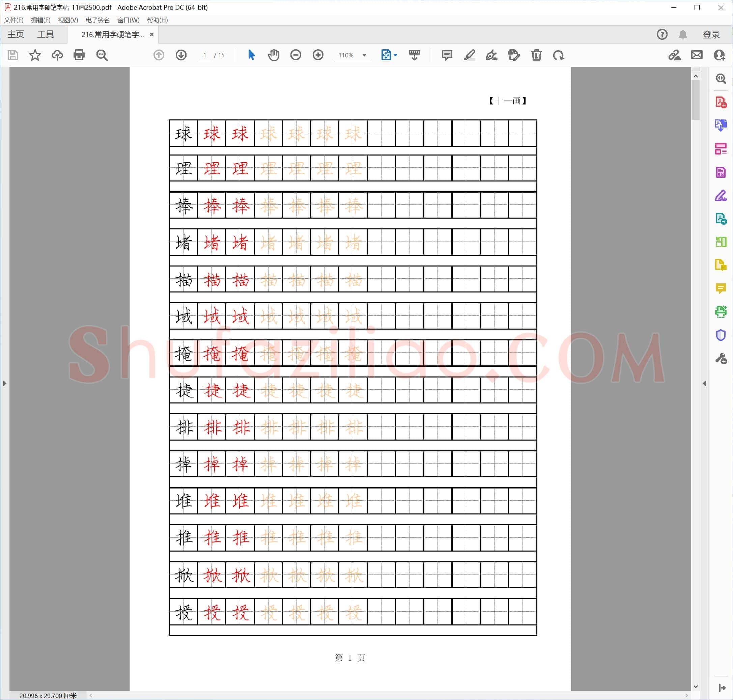Open the 视图(V) menu
The image size is (733, 700).
[68, 20]
